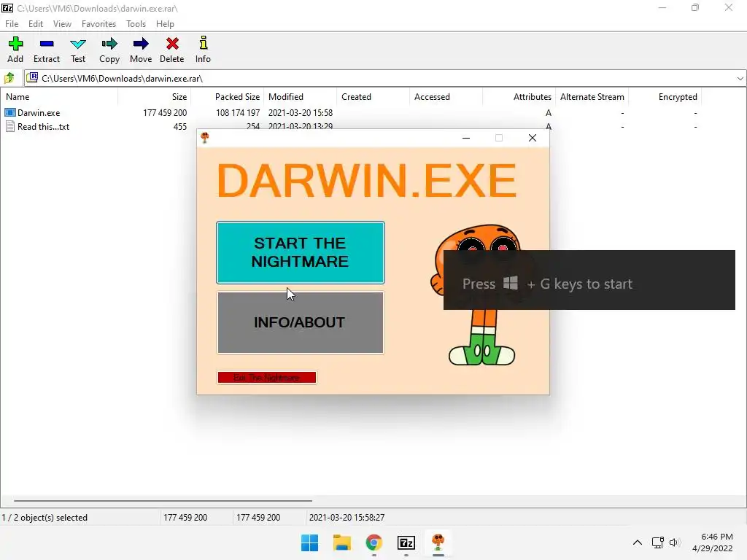747x560 pixels.
Task: Open the File menu
Action: click(x=12, y=24)
